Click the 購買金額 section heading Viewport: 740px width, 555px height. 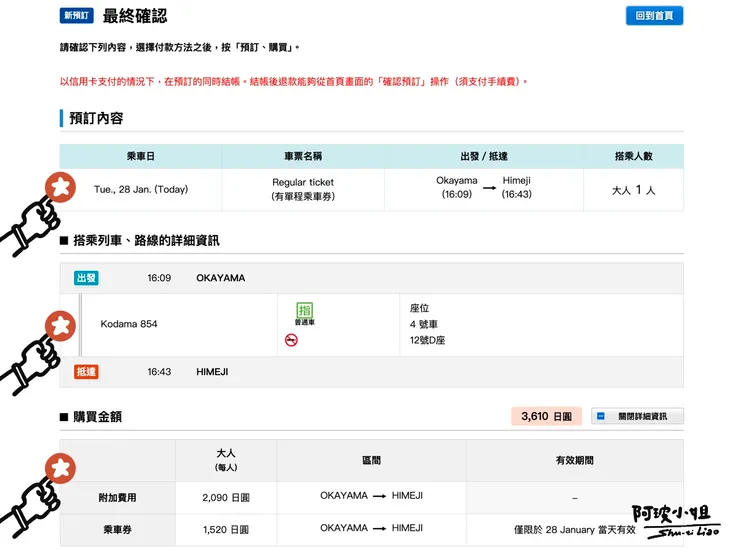(98, 417)
